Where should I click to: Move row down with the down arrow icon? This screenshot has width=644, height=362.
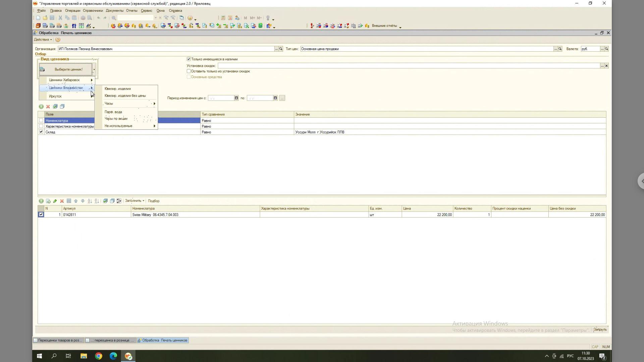coord(83,201)
